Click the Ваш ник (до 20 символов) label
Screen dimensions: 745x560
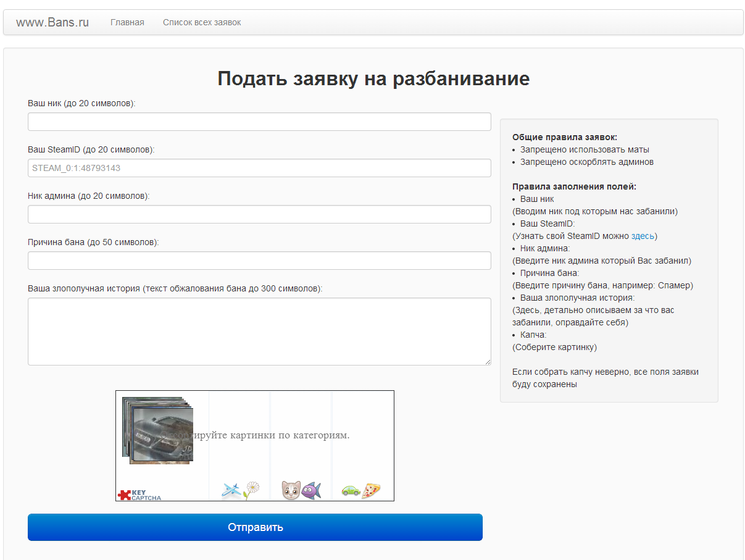81,103
